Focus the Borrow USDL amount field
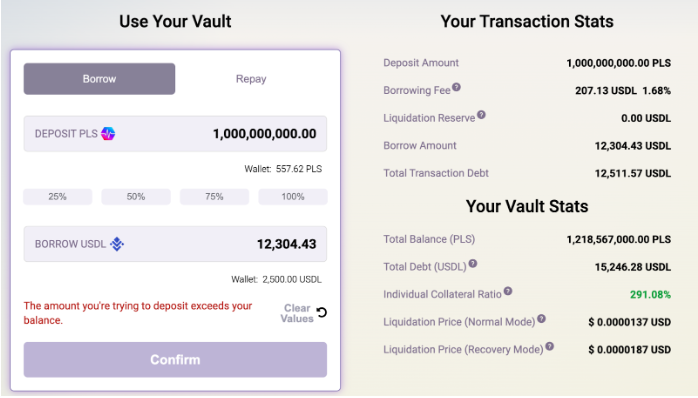The width and height of the screenshot is (698, 398). (175, 244)
